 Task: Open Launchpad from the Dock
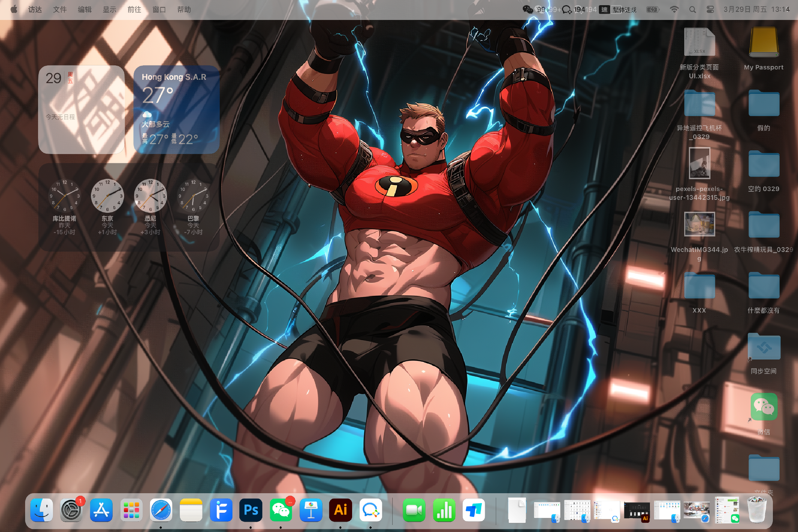pyautogui.click(x=131, y=510)
